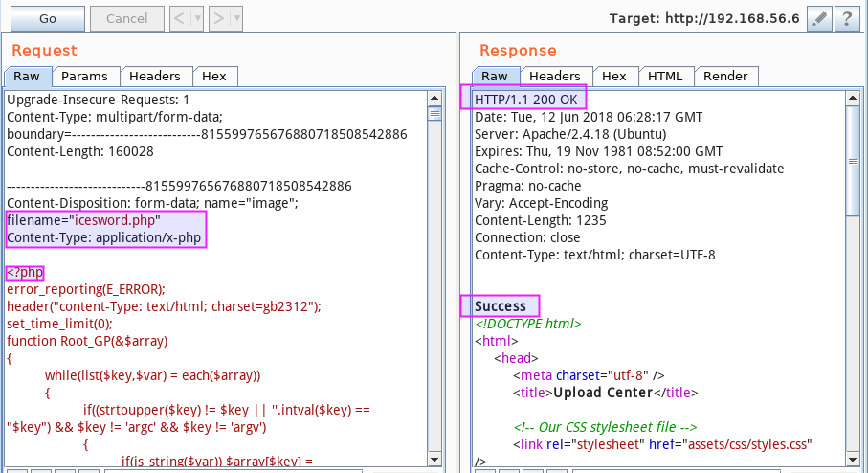Click Request pane scrollbar up arrow
The width and height of the screenshot is (868, 473).
[434, 98]
